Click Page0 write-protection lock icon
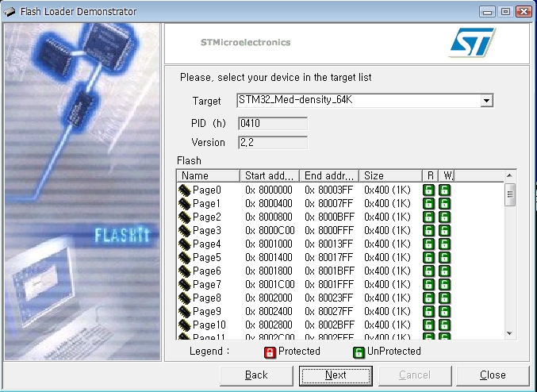537x392 pixels. pyautogui.click(x=444, y=190)
